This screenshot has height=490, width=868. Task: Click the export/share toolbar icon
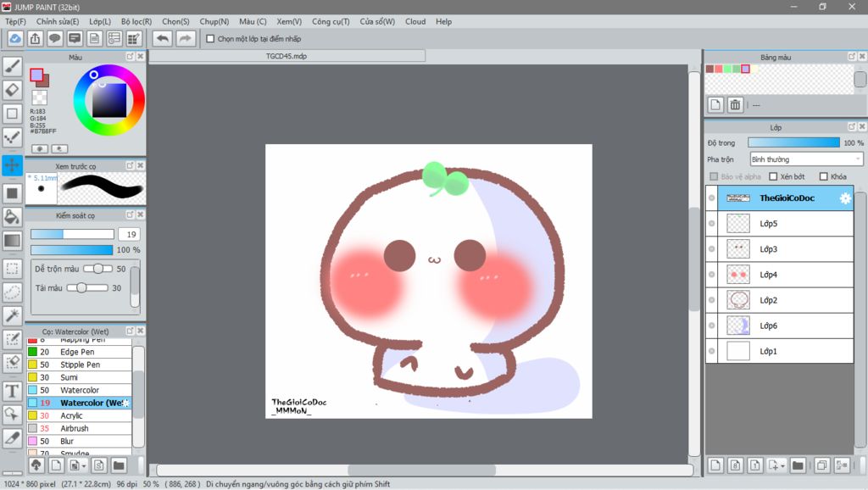click(35, 38)
